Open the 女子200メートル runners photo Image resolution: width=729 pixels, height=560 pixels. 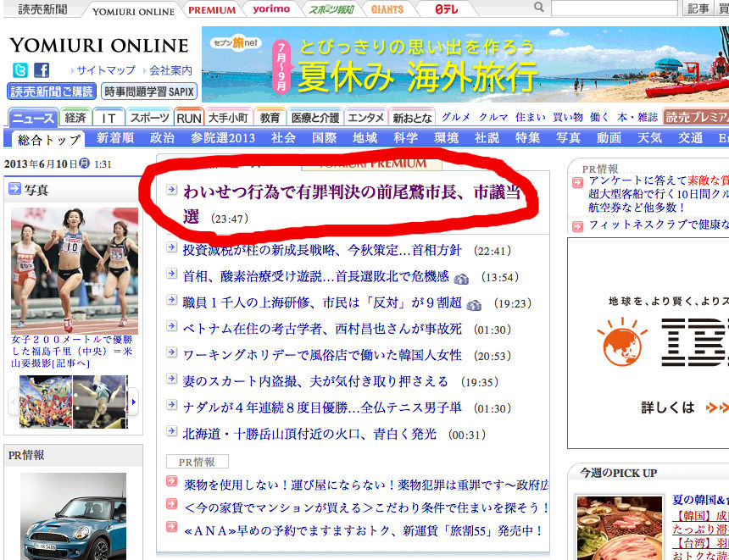point(75,270)
